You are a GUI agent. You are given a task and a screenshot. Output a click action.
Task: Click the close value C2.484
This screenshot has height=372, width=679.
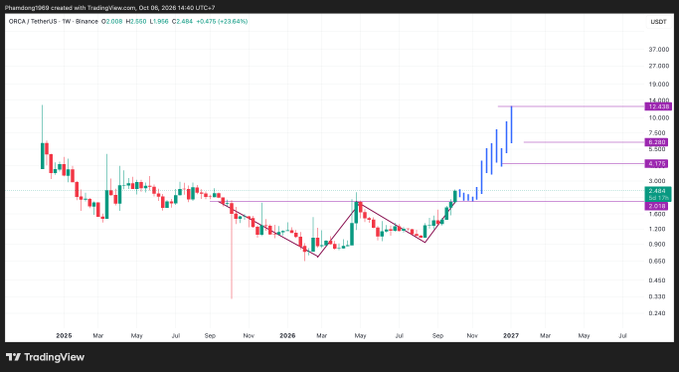tap(182, 21)
